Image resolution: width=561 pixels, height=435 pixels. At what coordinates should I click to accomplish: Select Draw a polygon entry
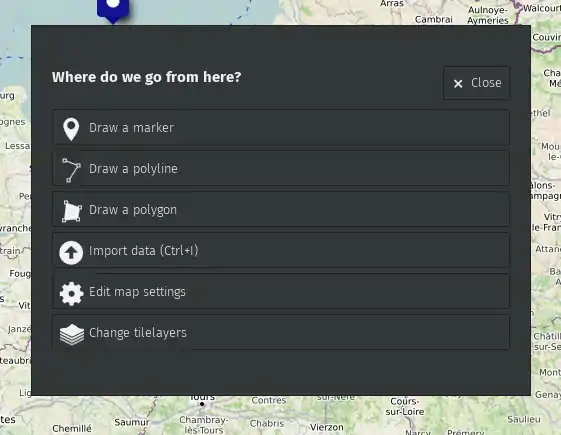pos(281,210)
